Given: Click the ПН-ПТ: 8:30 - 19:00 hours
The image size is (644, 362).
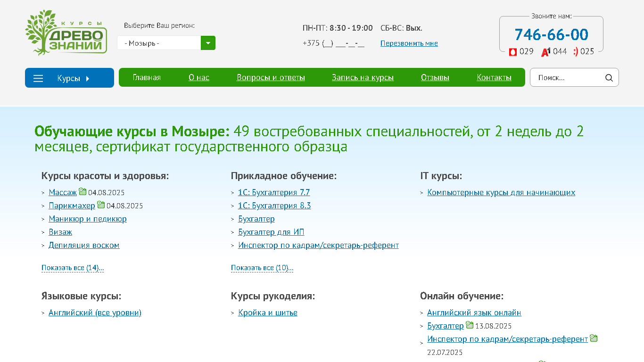Looking at the screenshot, I should [338, 28].
